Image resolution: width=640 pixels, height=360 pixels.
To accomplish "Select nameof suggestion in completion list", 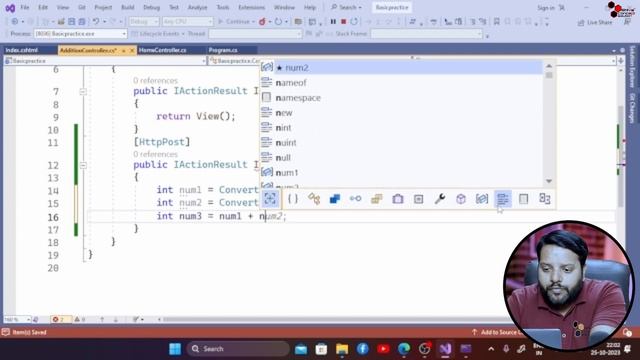I will click(402, 82).
